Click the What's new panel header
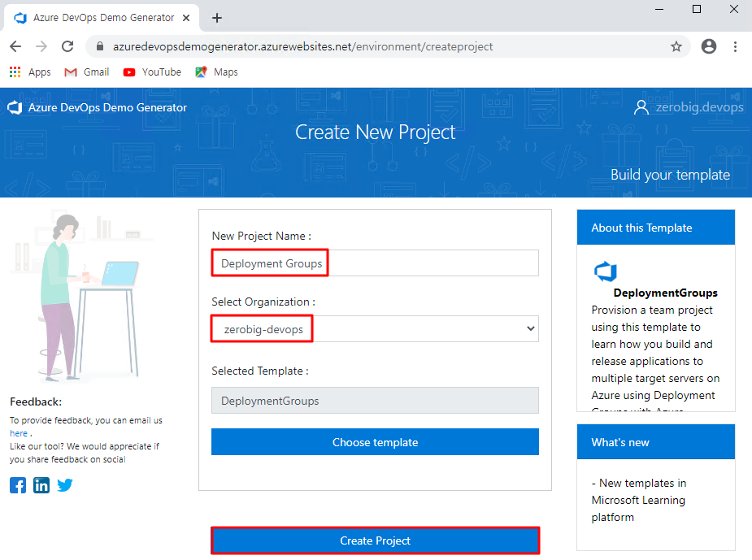The image size is (752, 560). coord(656,441)
